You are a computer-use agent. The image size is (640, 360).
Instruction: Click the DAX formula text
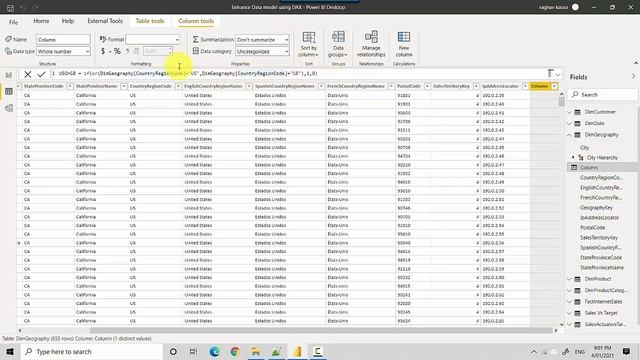point(188,73)
